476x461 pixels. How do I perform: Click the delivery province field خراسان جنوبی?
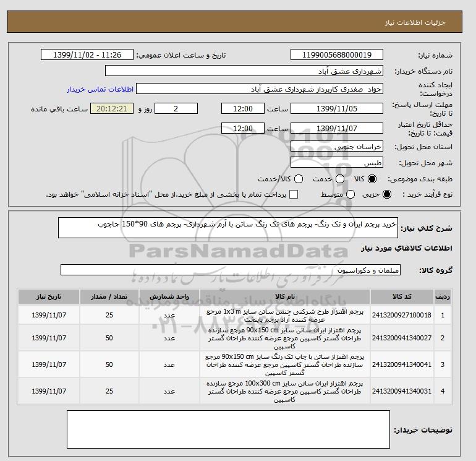(337, 147)
